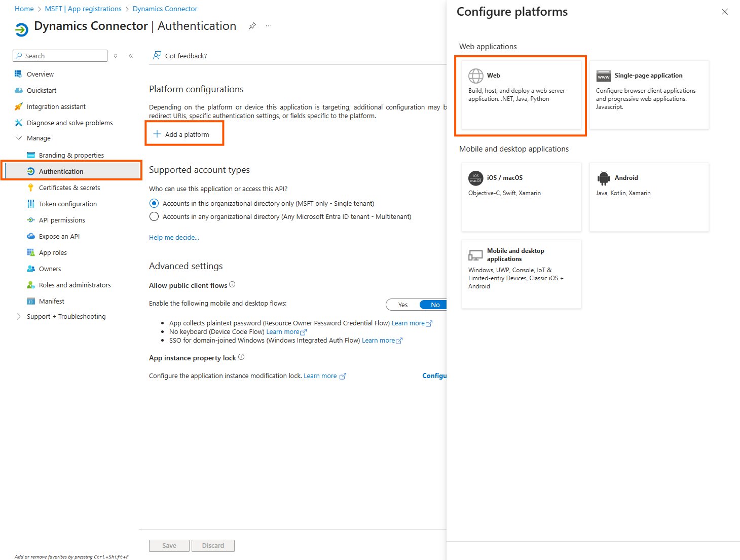The height and width of the screenshot is (560, 740).
Task: Select single tenant account type radio
Action: coord(154,203)
